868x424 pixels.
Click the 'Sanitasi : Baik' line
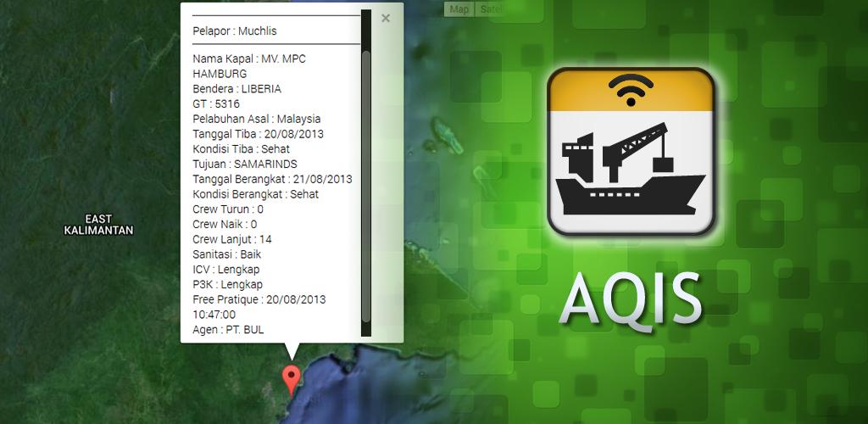[227, 254]
